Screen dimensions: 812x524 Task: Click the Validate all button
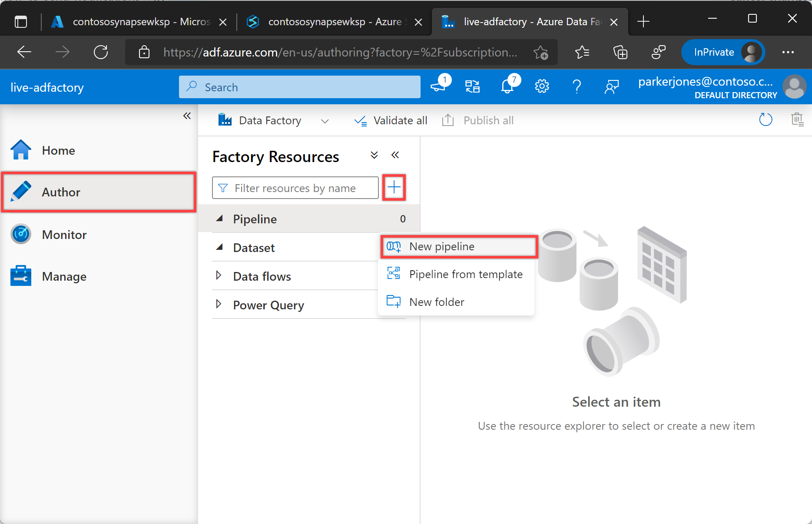pos(391,120)
